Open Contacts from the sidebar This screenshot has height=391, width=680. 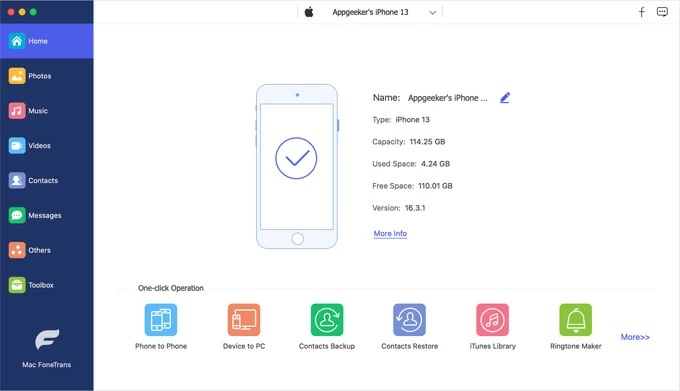[x=47, y=180]
